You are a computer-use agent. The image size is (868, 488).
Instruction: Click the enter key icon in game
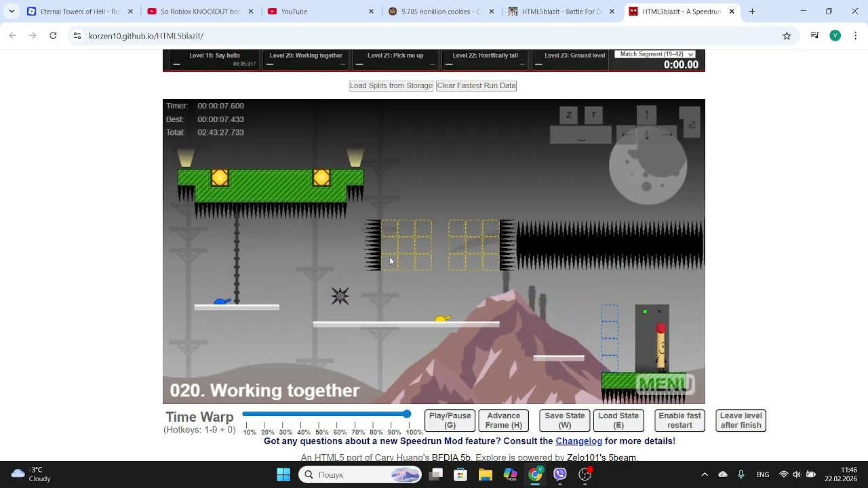tap(690, 123)
